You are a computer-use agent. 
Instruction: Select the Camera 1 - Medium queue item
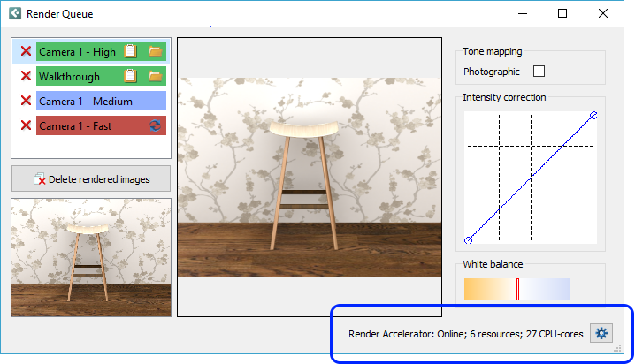coord(101,101)
